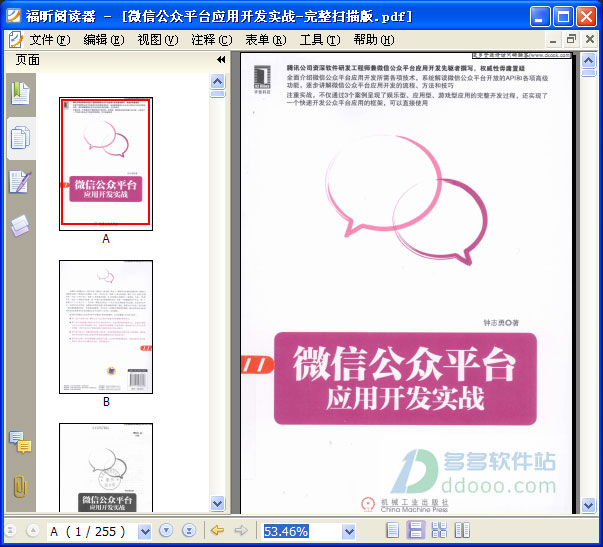603x547 pixels.
Task: Click the Foxit Reader title bar logo
Action: (x=13, y=16)
